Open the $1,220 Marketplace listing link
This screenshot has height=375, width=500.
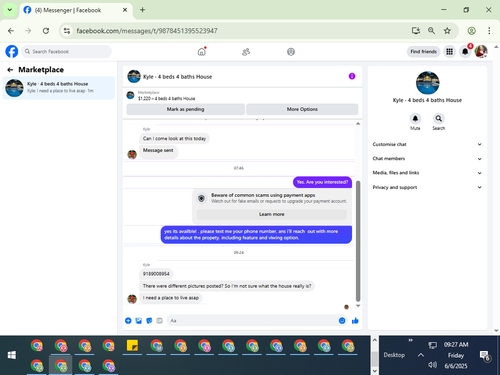point(166,99)
